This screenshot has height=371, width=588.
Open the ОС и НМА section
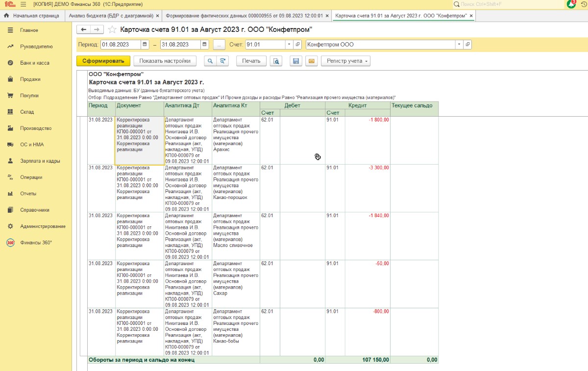point(31,145)
